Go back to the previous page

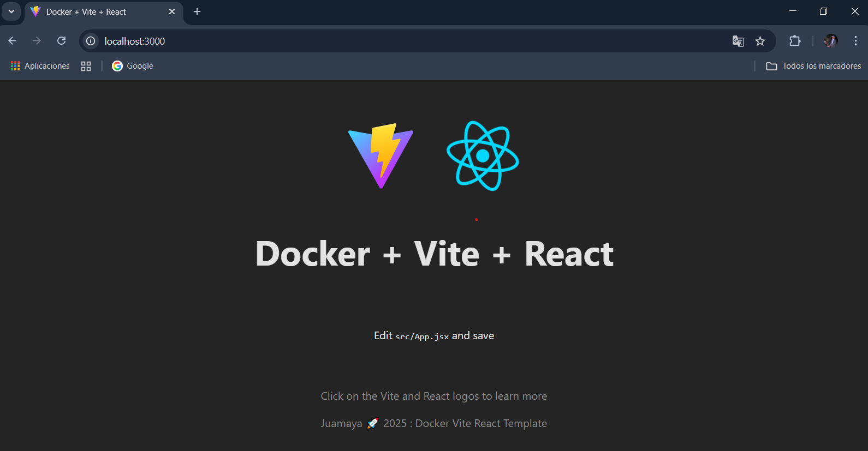(13, 41)
